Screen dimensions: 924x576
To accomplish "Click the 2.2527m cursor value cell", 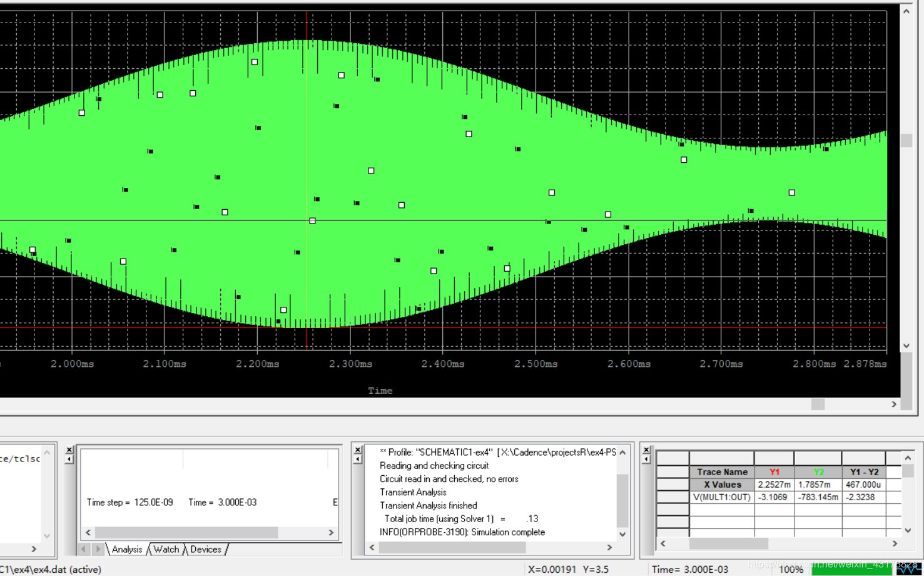I will point(774,485).
